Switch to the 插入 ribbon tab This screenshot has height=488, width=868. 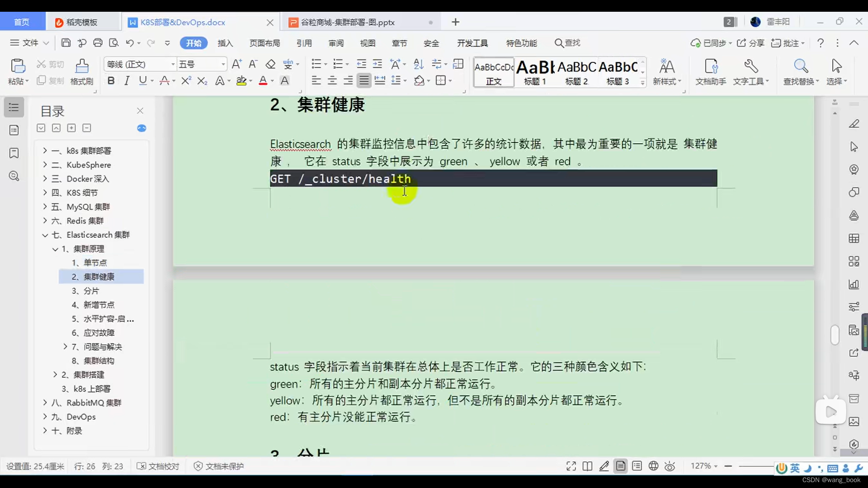click(225, 43)
